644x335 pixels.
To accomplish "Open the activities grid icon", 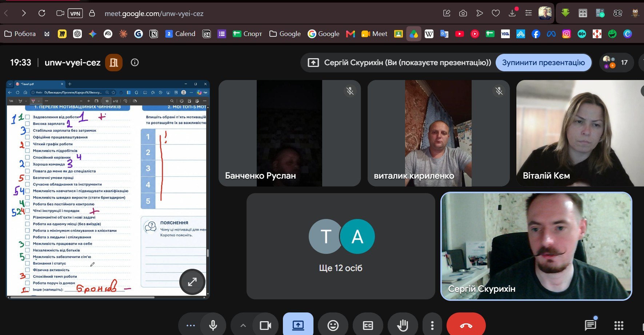I will pos(619,325).
